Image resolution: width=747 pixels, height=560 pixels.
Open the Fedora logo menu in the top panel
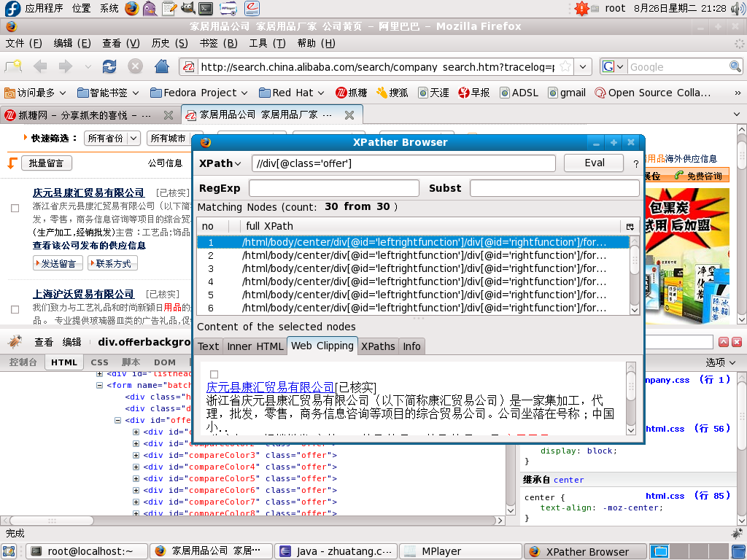[12, 8]
